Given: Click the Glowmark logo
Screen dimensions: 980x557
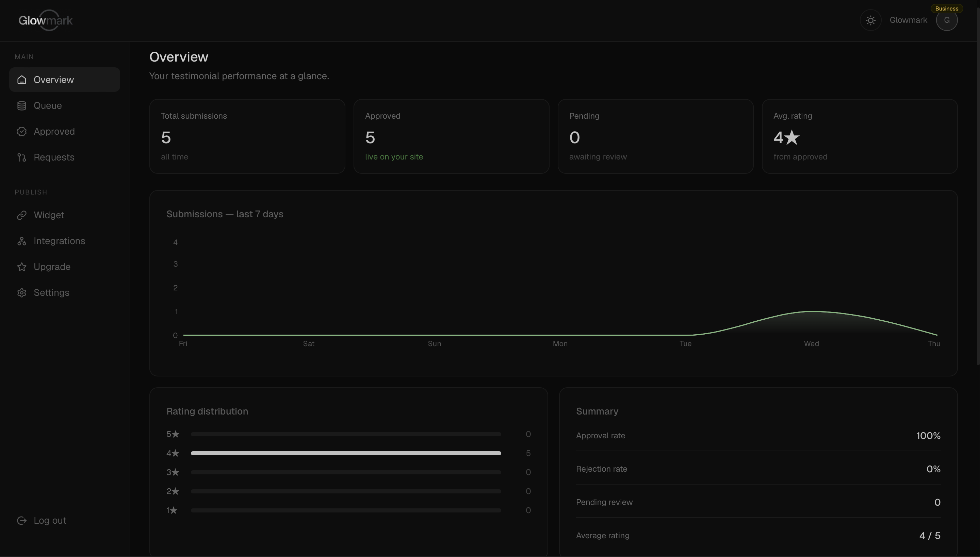Looking at the screenshot, I should coord(46,20).
